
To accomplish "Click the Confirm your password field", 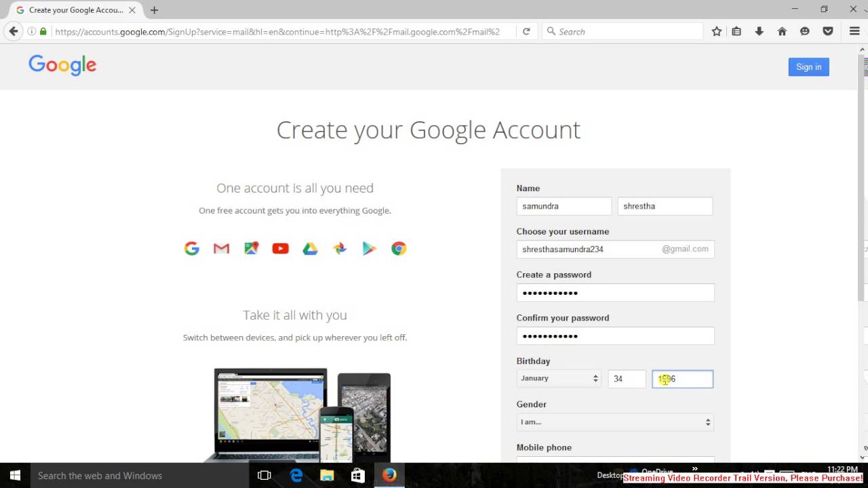I will point(615,336).
